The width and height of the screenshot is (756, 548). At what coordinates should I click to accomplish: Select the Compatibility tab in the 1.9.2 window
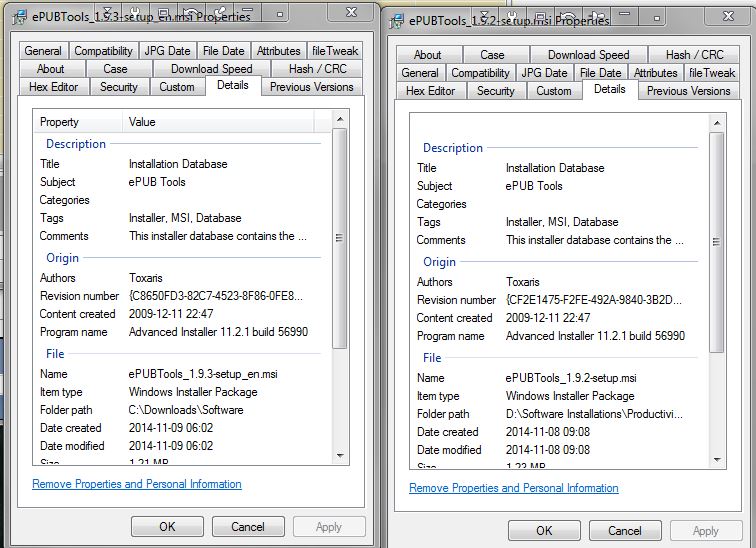point(480,73)
